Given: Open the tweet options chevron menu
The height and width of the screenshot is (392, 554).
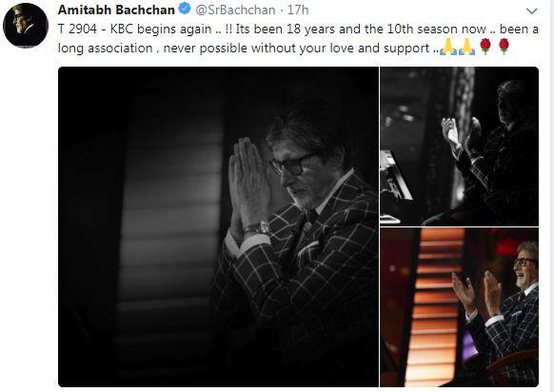Looking at the screenshot, I should (531, 11).
